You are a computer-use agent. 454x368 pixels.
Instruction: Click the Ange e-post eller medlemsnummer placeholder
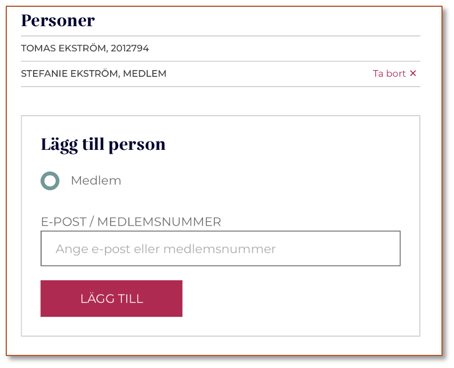pyautogui.click(x=166, y=249)
